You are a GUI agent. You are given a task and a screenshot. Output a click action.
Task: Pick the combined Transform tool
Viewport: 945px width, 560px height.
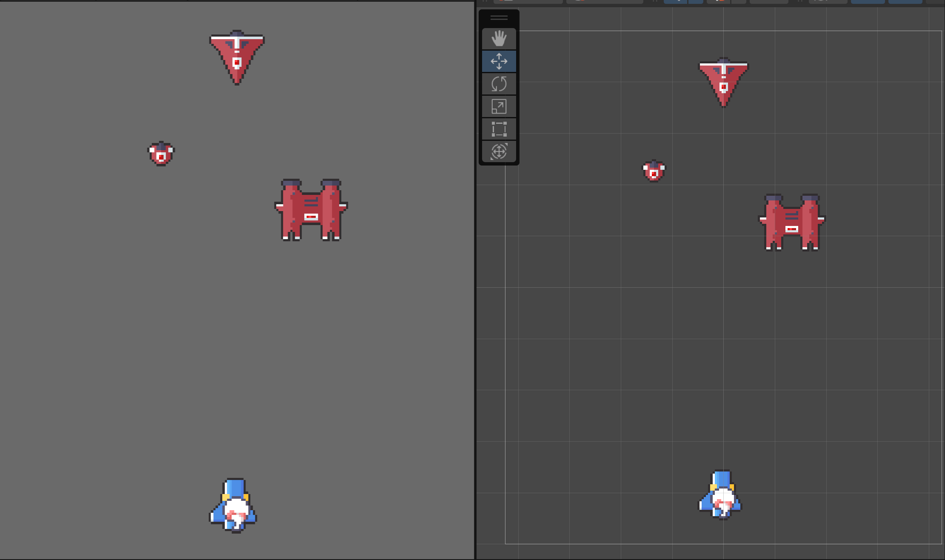click(499, 151)
